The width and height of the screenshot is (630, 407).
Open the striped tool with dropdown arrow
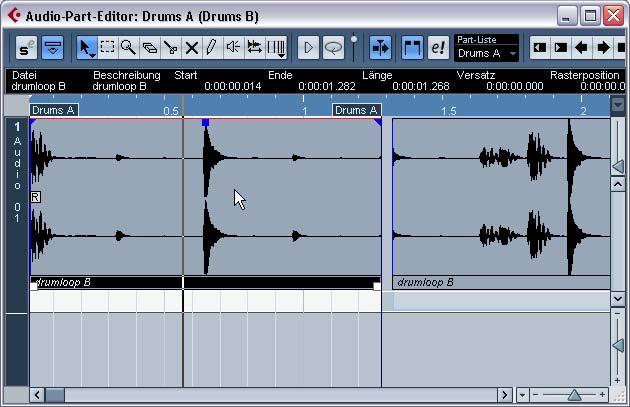pyautogui.click(x=276, y=48)
